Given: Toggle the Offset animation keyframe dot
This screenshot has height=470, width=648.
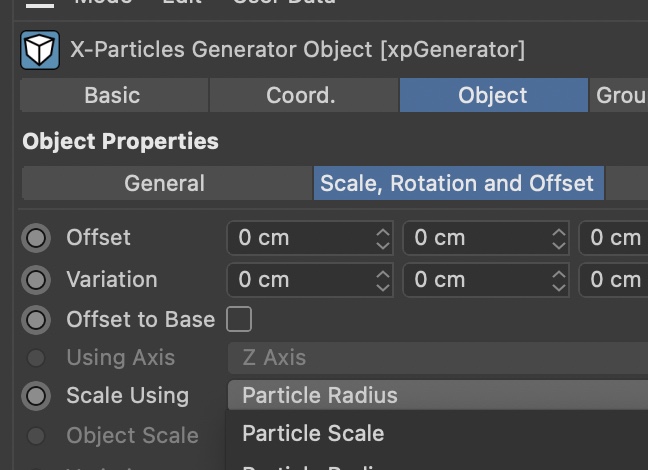Looking at the screenshot, I should [x=37, y=238].
